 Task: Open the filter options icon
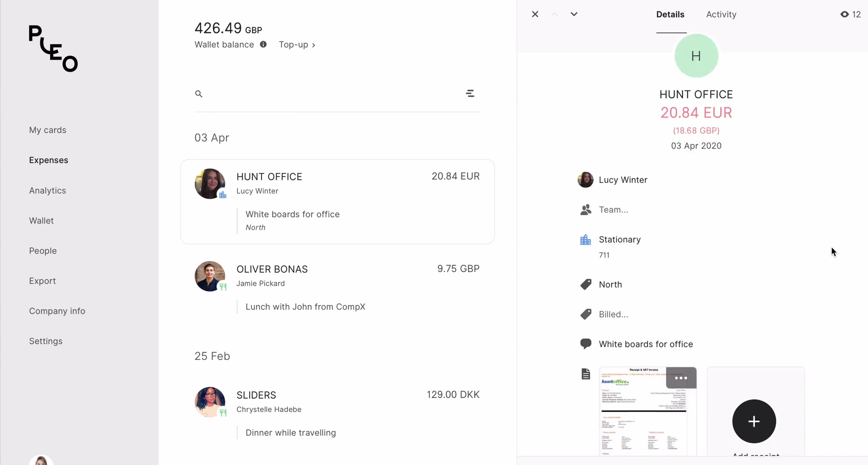coord(470,94)
